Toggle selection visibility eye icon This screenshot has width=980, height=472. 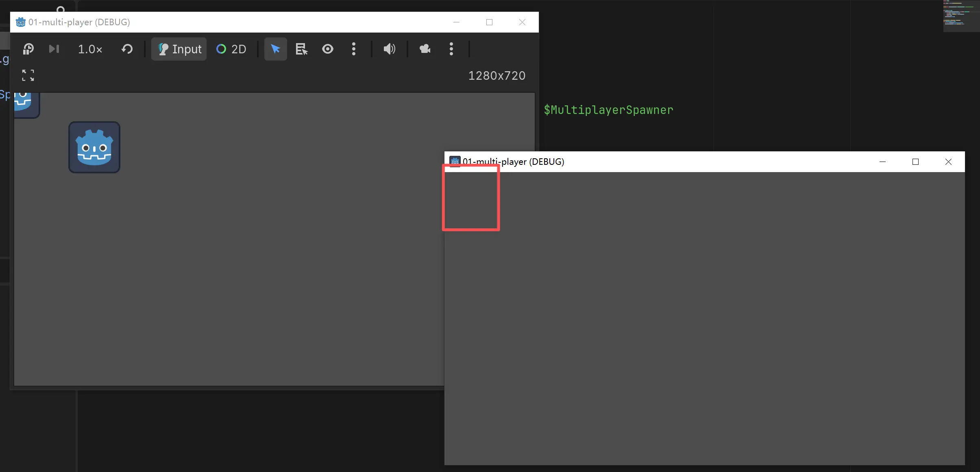click(327, 49)
